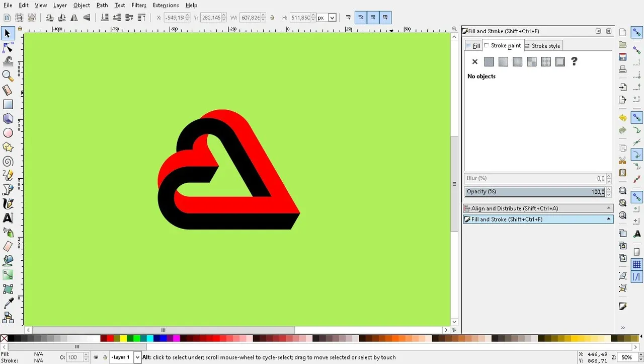Toggle the Stroke paint tab checkbox

(x=487, y=45)
